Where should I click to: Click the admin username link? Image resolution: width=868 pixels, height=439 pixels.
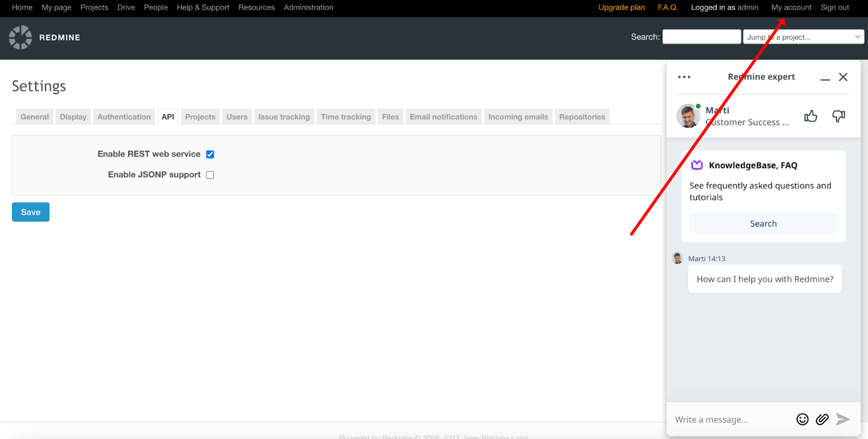tap(748, 7)
